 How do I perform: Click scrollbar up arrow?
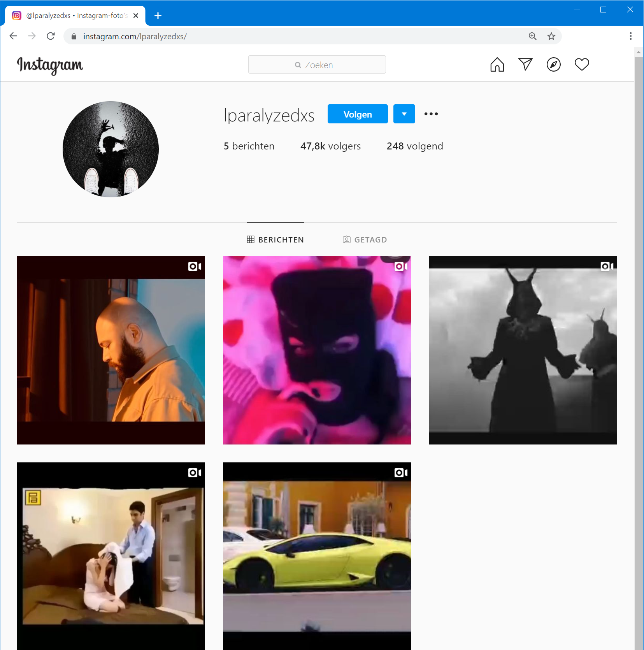(x=639, y=52)
